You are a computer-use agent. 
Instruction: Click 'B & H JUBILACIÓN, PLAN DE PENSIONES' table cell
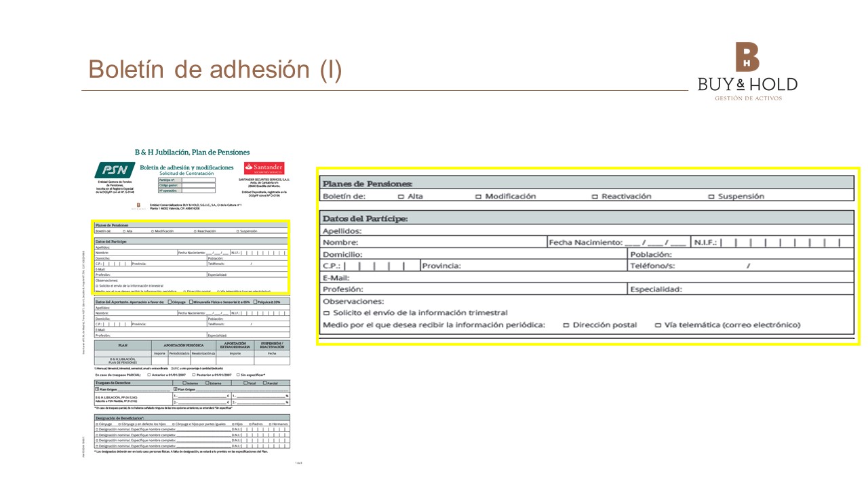[x=123, y=361]
